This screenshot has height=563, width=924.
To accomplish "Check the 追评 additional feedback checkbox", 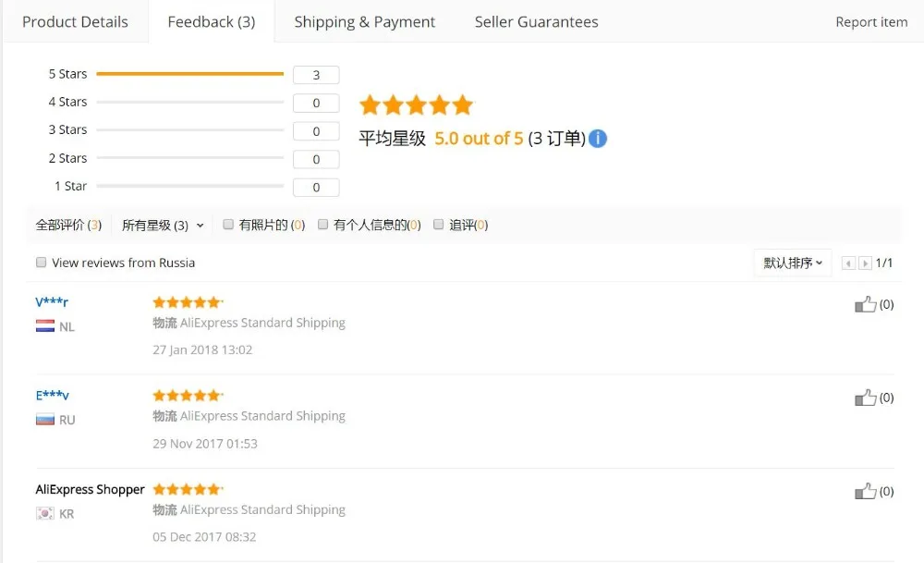I will 438,224.
